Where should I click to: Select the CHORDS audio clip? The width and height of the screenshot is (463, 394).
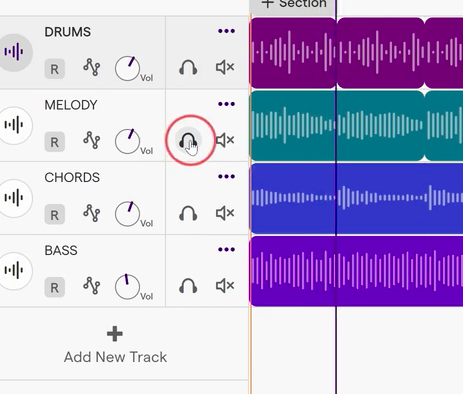click(357, 198)
